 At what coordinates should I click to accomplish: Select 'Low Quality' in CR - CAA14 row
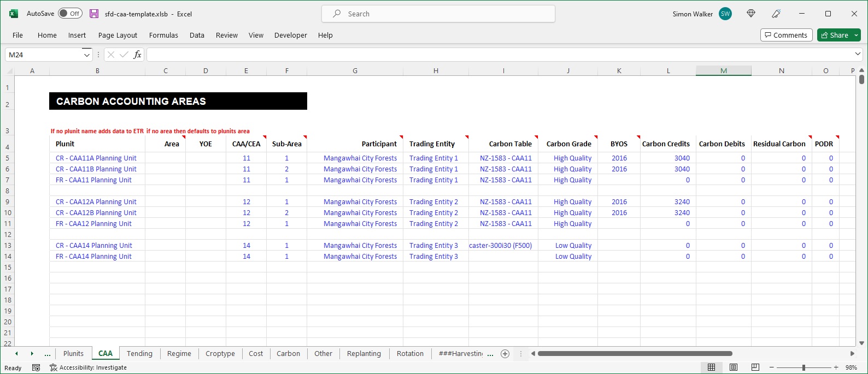click(x=568, y=245)
